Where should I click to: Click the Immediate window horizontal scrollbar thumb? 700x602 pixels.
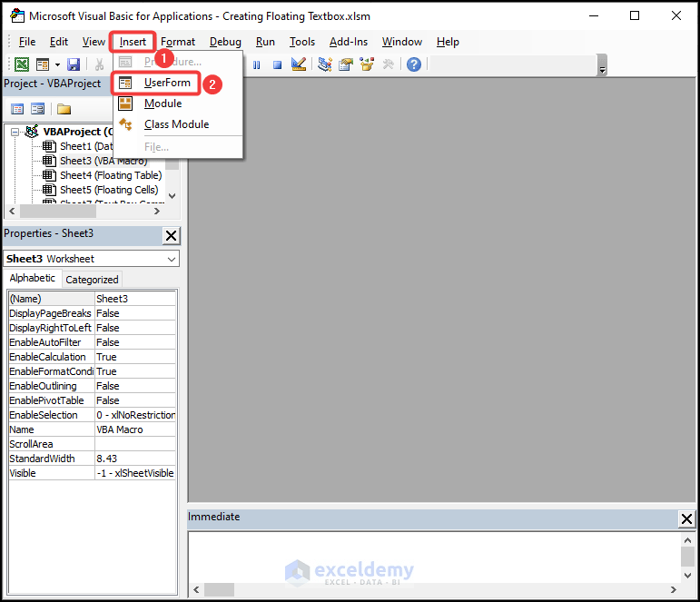point(219,589)
